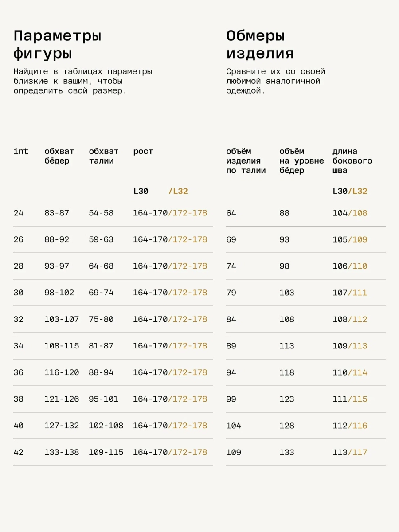Select the "объём на уровне бёдер" header

301,160
